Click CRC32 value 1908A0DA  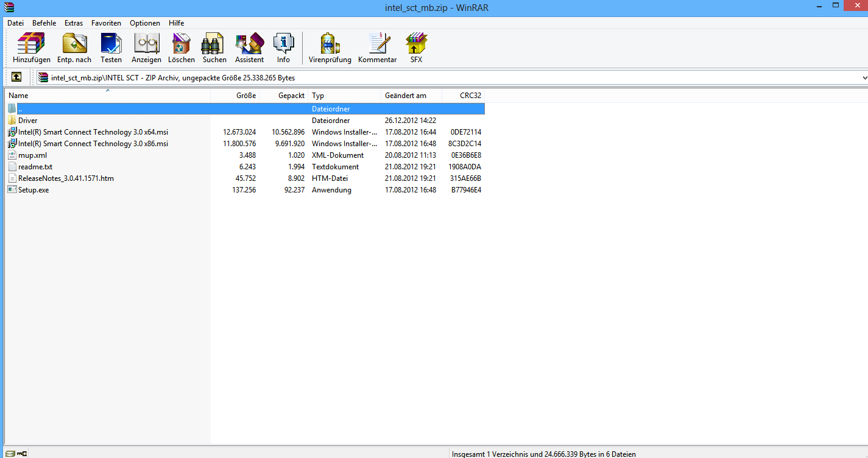466,166
